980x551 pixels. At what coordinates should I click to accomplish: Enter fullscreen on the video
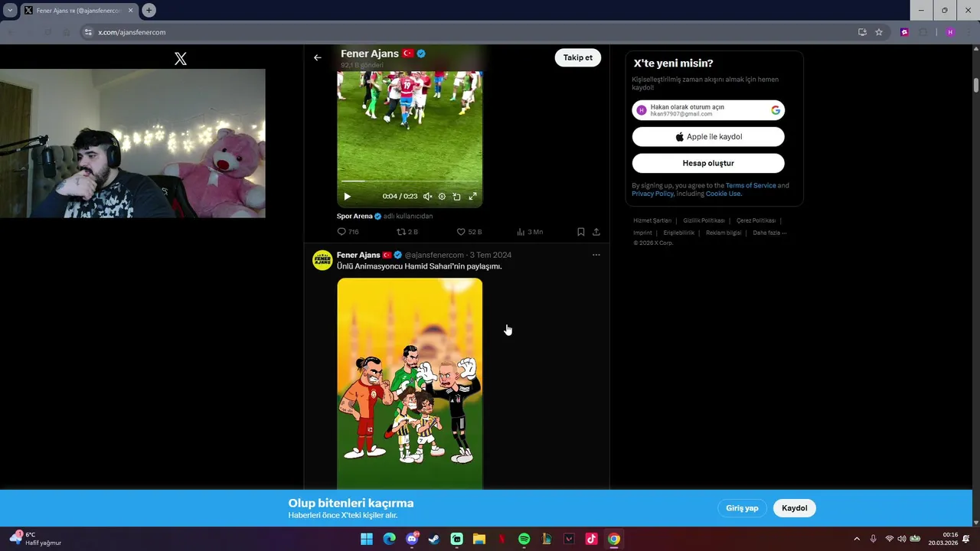click(x=472, y=197)
